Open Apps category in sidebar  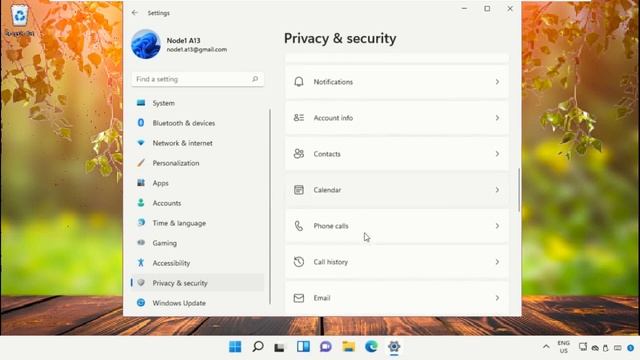point(198,183)
